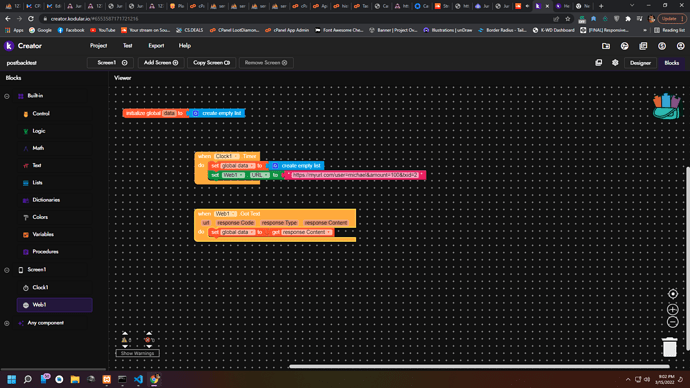The height and width of the screenshot is (388, 690).
Task: Collapse the Built-in tree section
Action: click(7, 96)
